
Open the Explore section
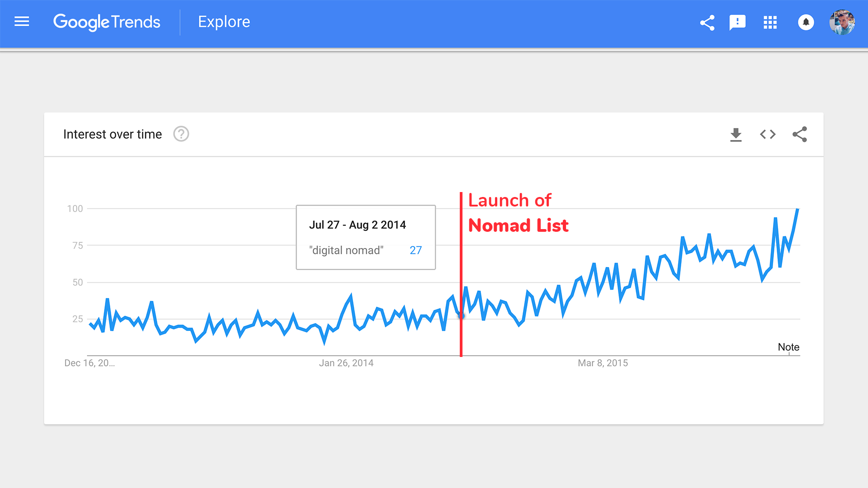[x=224, y=22]
